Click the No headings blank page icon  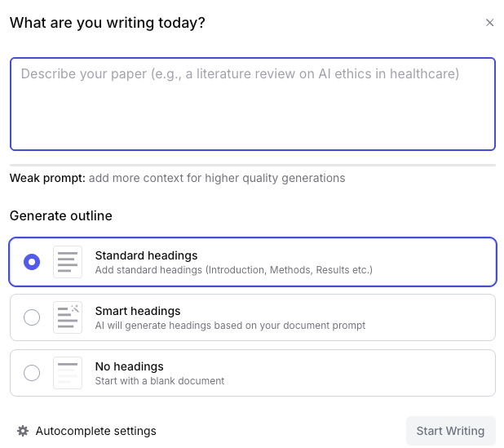pyautogui.click(x=68, y=373)
